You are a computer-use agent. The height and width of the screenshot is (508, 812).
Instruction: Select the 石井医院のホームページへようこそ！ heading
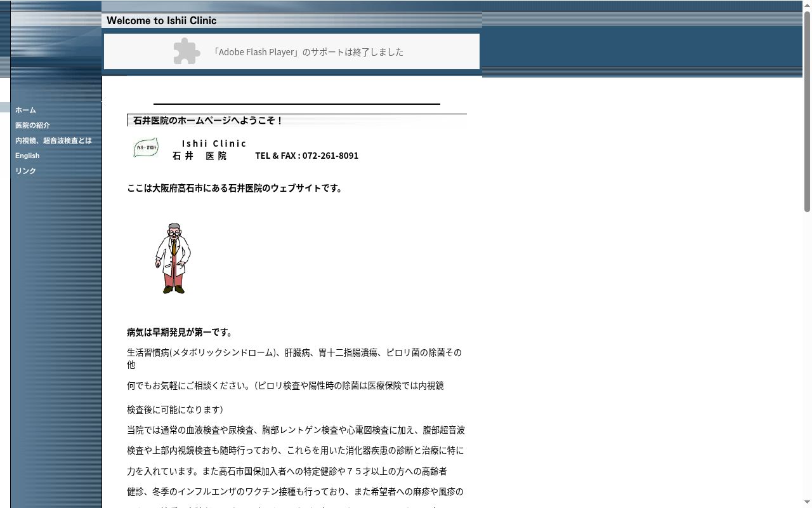[x=208, y=120]
